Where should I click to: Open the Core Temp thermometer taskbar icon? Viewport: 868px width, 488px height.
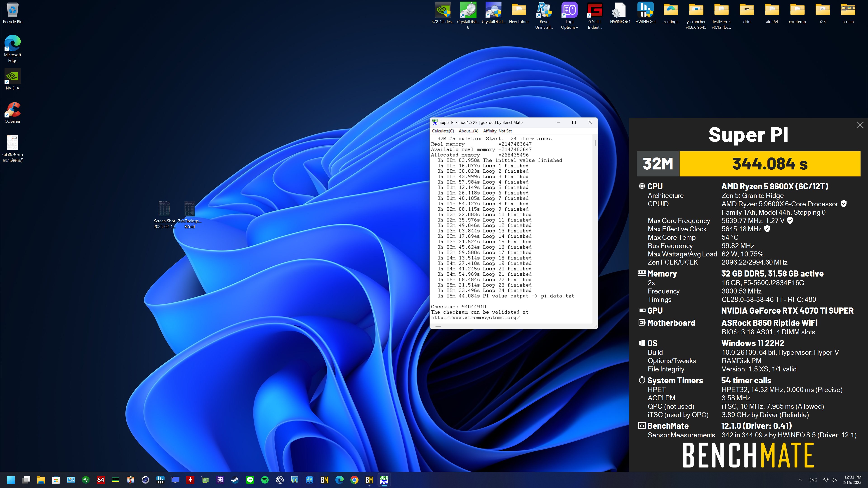[x=130, y=480]
